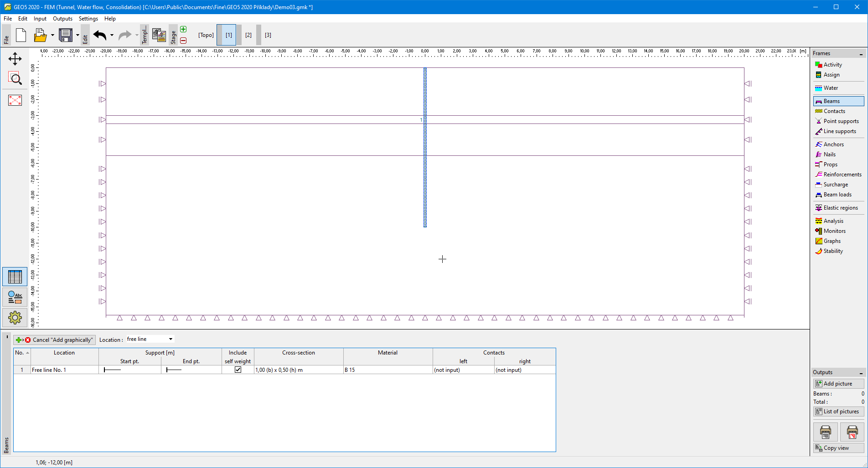Click the Save file icon
This screenshot has width=868, height=468.
pyautogui.click(x=66, y=35)
